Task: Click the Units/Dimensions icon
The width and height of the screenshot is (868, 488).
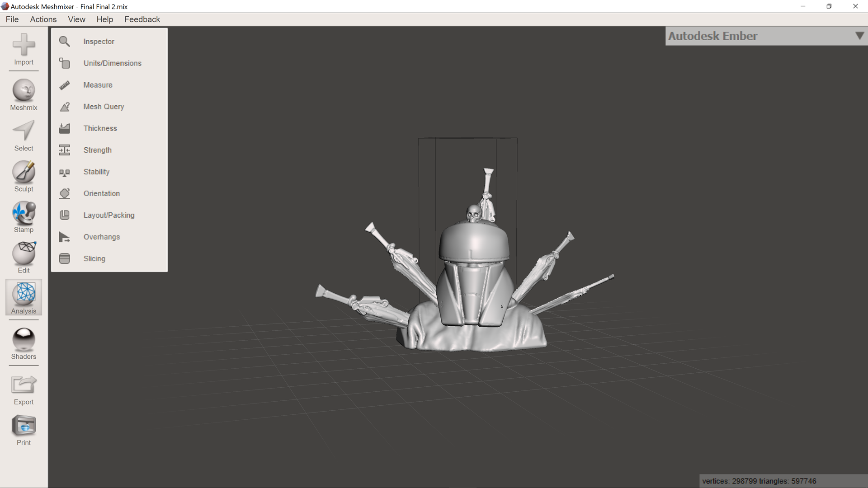Action: click(65, 63)
